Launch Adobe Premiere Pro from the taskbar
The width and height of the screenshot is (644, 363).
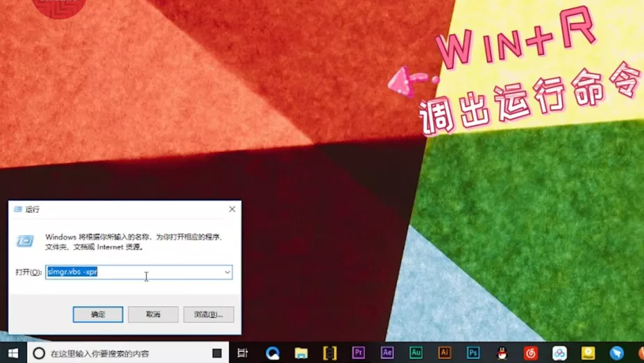click(x=359, y=353)
